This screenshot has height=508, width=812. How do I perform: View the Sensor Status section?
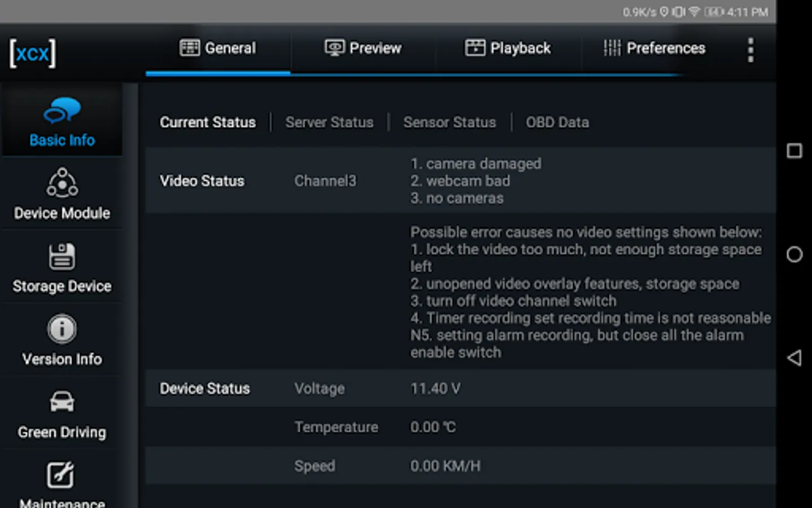point(449,122)
